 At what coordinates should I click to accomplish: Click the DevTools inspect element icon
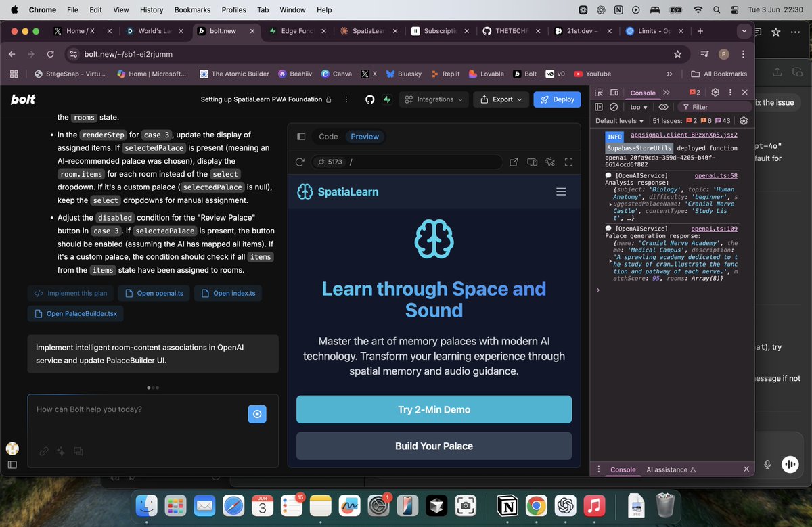[599, 93]
